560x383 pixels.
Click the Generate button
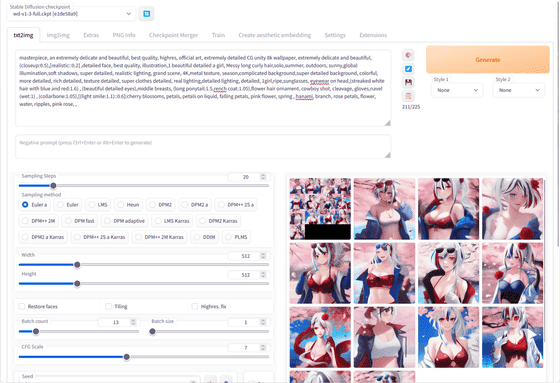[488, 60]
